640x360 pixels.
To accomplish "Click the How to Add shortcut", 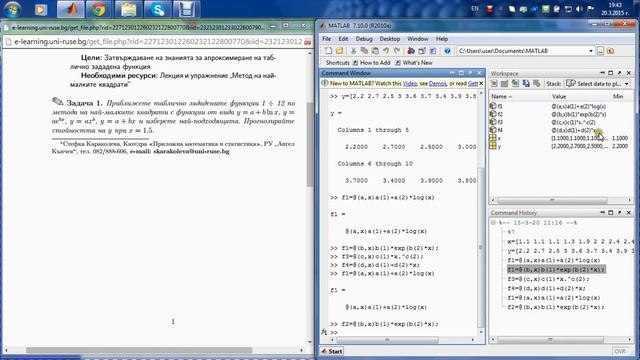I will pos(371,62).
